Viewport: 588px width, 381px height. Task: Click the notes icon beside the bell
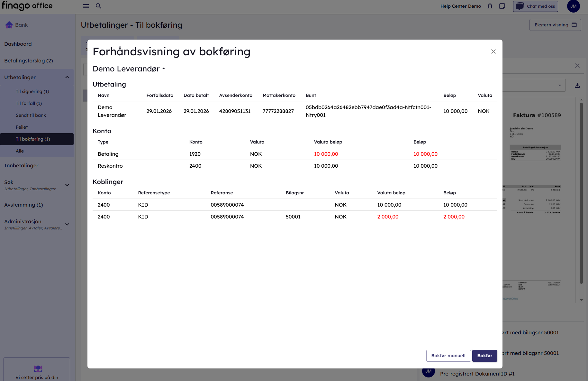pos(502,6)
